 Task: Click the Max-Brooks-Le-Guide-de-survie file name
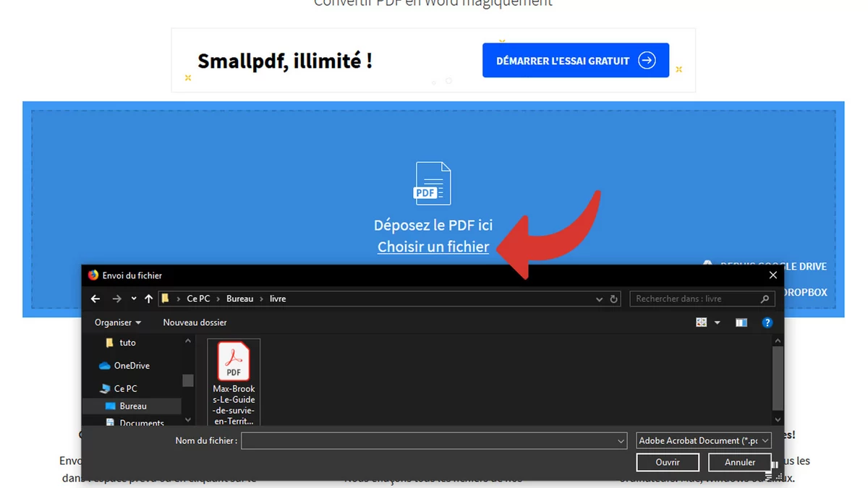coord(234,404)
